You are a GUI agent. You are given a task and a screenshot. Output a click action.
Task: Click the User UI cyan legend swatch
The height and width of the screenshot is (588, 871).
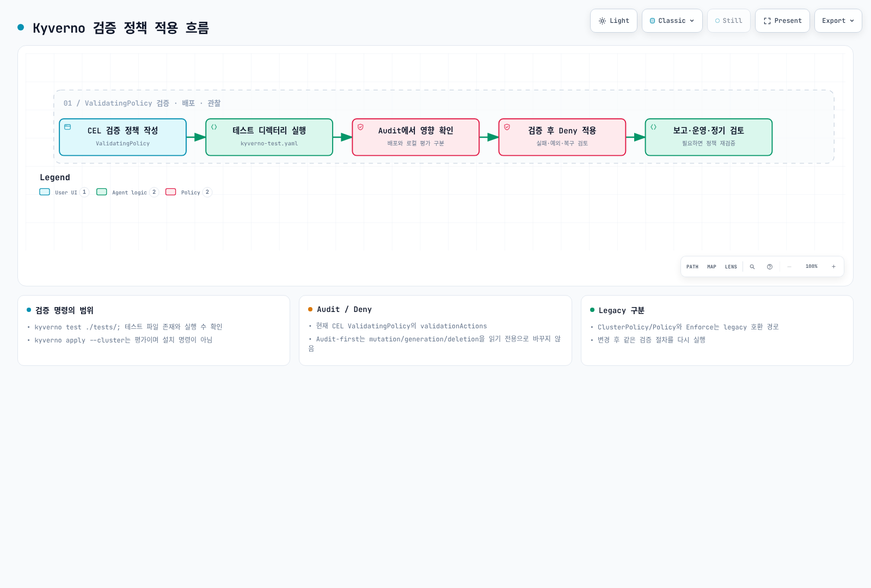point(45,192)
